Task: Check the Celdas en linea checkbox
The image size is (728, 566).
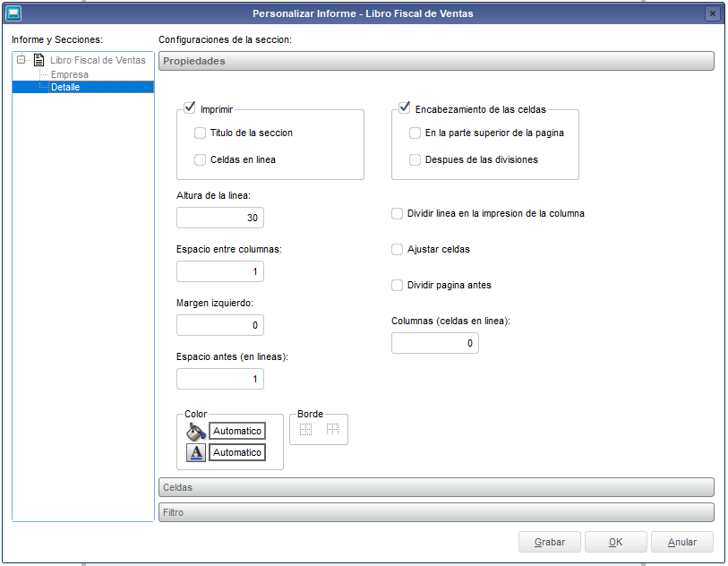Action: [200, 160]
